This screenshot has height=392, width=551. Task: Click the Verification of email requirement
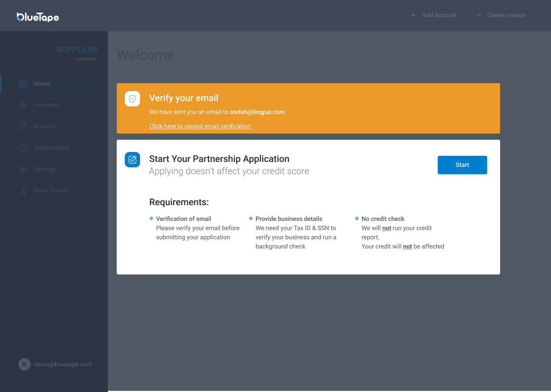tap(184, 219)
